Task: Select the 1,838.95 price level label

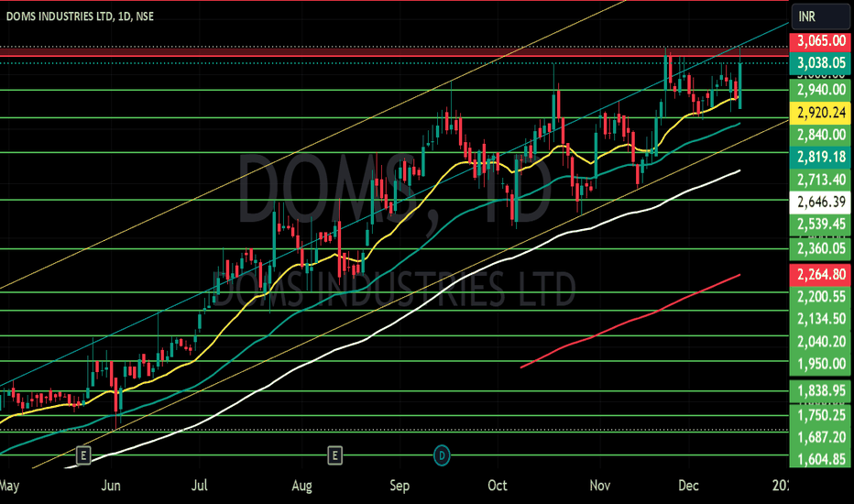Action: [820, 390]
